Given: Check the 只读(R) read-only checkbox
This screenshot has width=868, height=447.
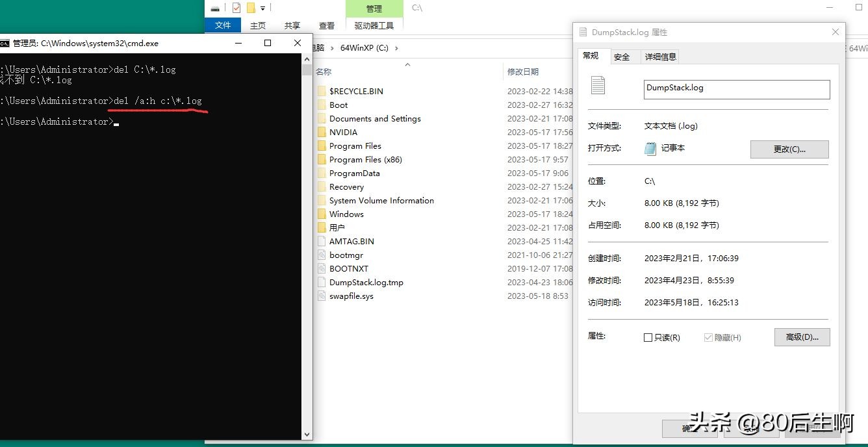Looking at the screenshot, I should point(648,337).
